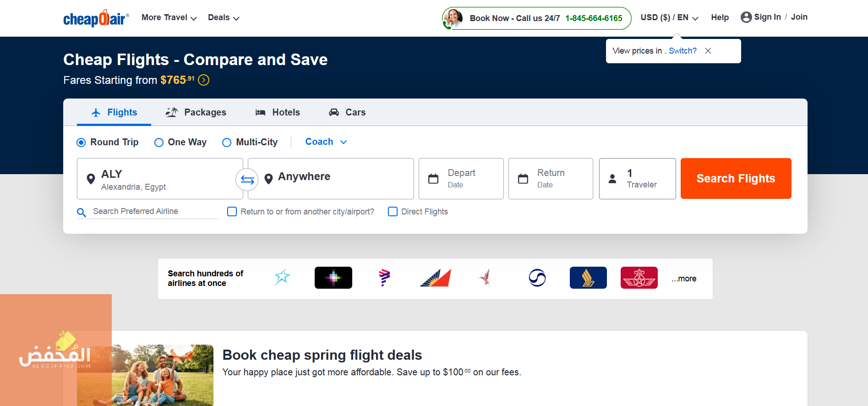
Task: Click the Search Preferred Airline field
Action: (147, 212)
